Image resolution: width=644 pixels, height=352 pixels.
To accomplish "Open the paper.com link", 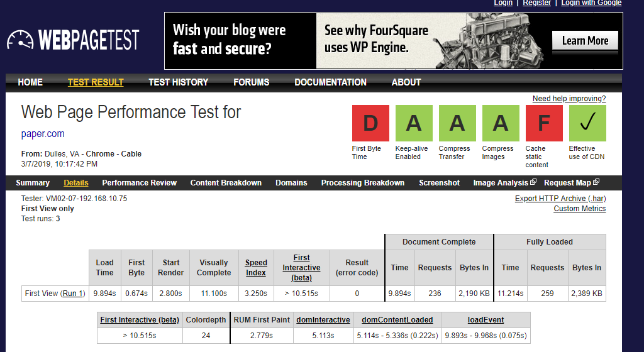I will (x=43, y=134).
